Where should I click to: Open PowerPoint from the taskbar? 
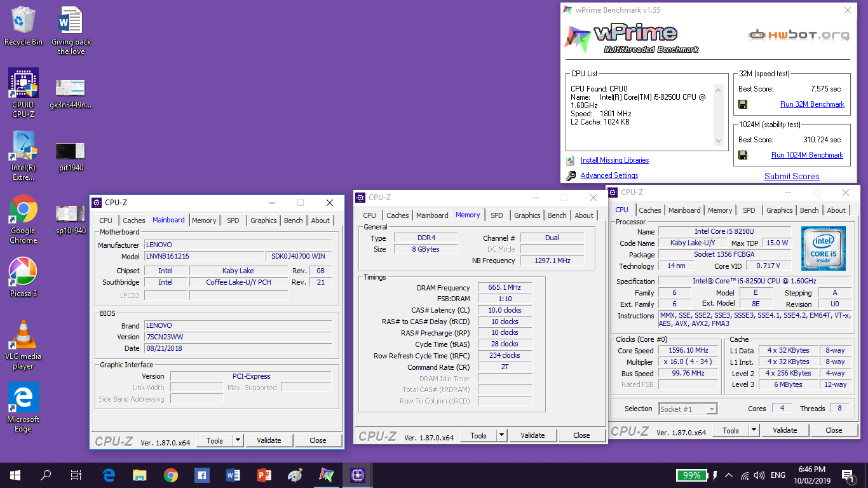coord(264,475)
